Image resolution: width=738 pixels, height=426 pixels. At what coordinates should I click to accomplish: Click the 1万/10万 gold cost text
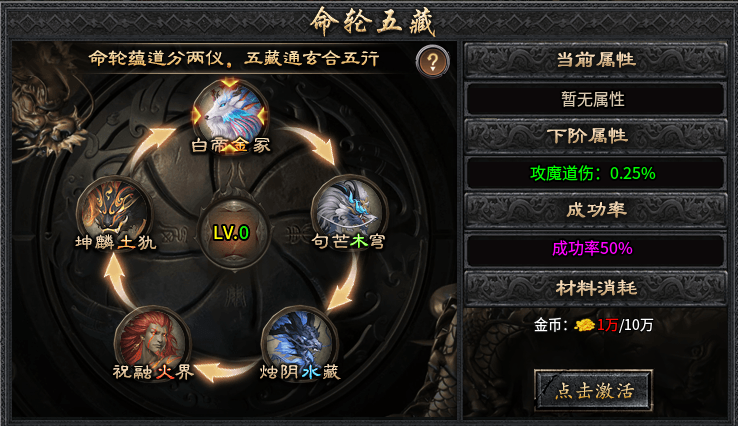pyautogui.click(x=625, y=325)
